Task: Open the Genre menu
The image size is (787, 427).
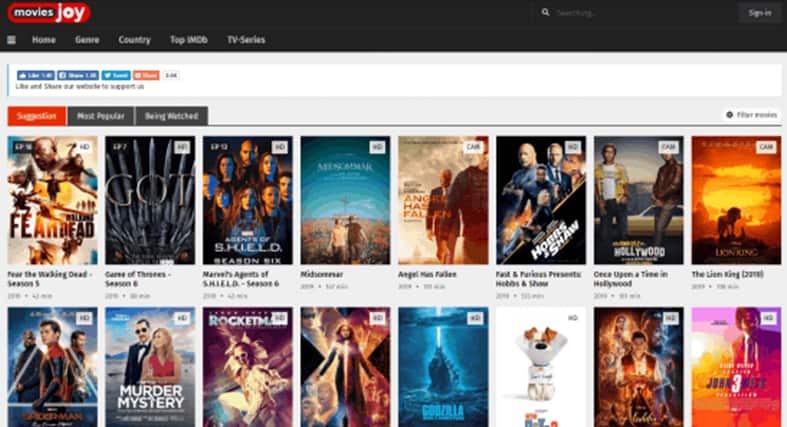Action: pos(87,40)
